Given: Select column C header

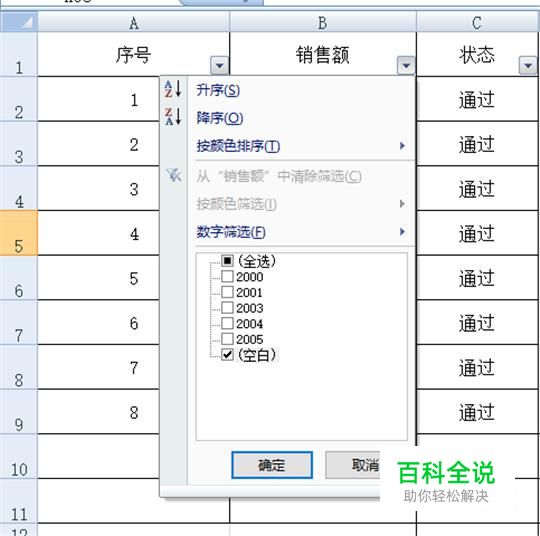Looking at the screenshot, I should pyautogui.click(x=478, y=22).
